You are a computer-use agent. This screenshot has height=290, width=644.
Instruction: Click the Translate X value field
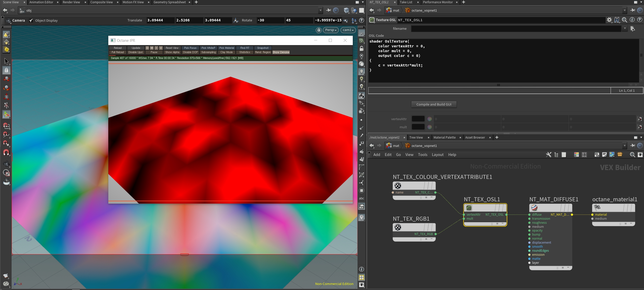tap(160, 20)
